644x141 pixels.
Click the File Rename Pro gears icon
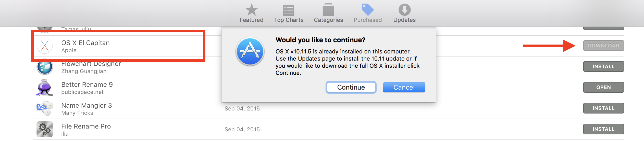click(45, 129)
